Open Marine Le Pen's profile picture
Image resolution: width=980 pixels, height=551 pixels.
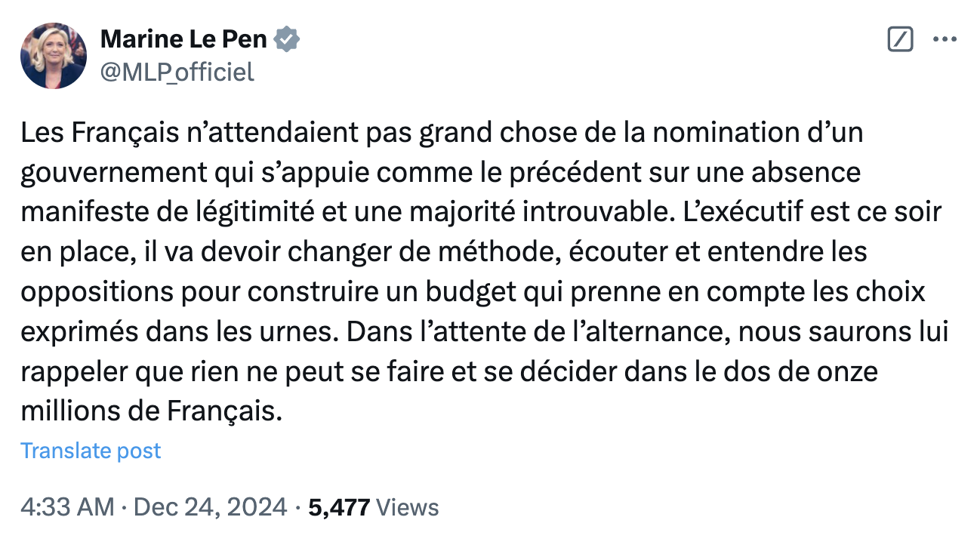coord(54,56)
